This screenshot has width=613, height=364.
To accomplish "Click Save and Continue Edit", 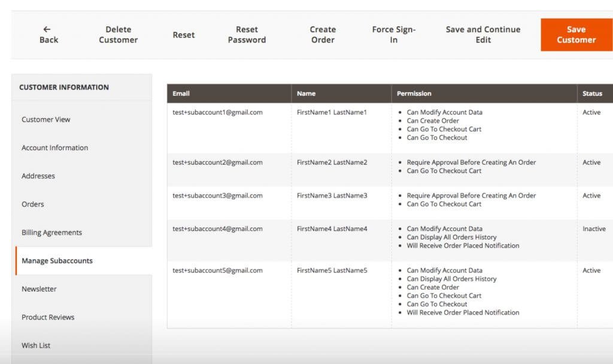I will click(482, 35).
